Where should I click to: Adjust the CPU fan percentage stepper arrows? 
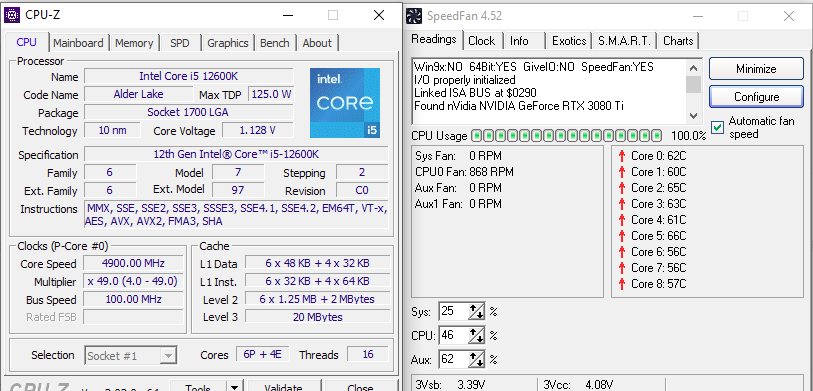coord(476,336)
